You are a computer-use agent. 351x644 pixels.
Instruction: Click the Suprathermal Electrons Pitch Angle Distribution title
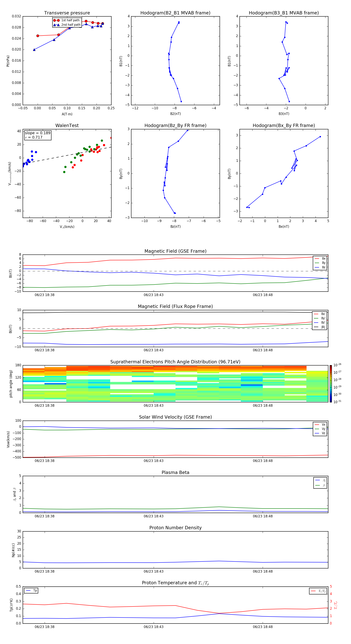[175, 362]
